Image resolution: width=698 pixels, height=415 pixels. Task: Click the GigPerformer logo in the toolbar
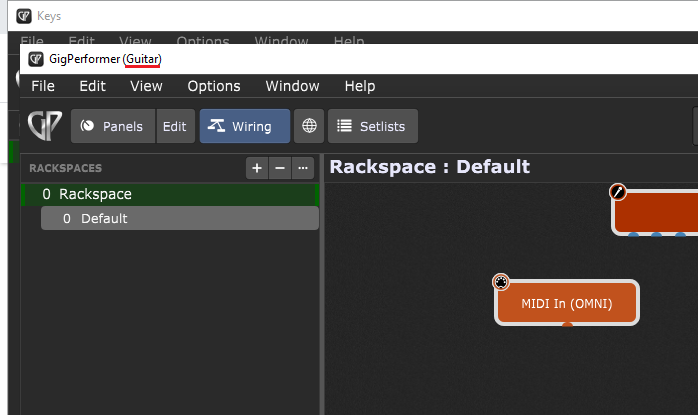coord(45,126)
